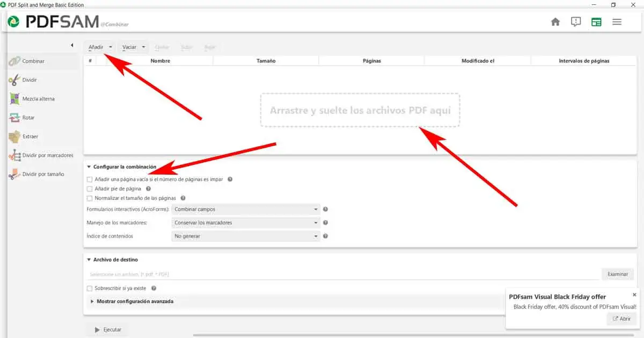Click the destination file path field
The width and height of the screenshot is (644, 338).
(343, 275)
